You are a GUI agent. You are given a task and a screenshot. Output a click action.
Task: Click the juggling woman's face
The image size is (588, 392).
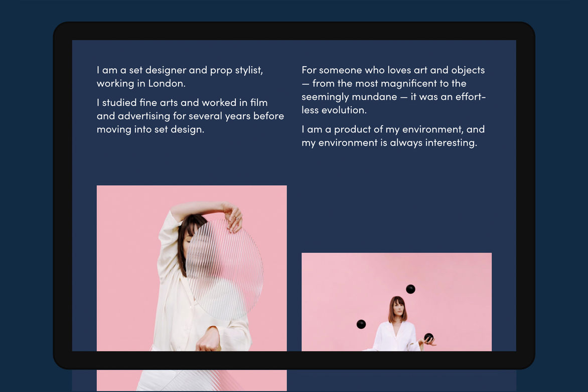coord(398,308)
